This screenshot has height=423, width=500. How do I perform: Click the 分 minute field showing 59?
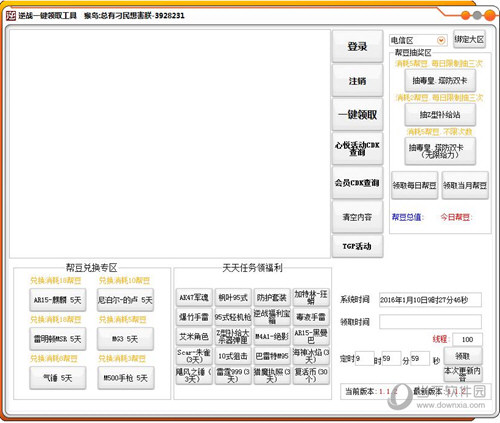391,359
